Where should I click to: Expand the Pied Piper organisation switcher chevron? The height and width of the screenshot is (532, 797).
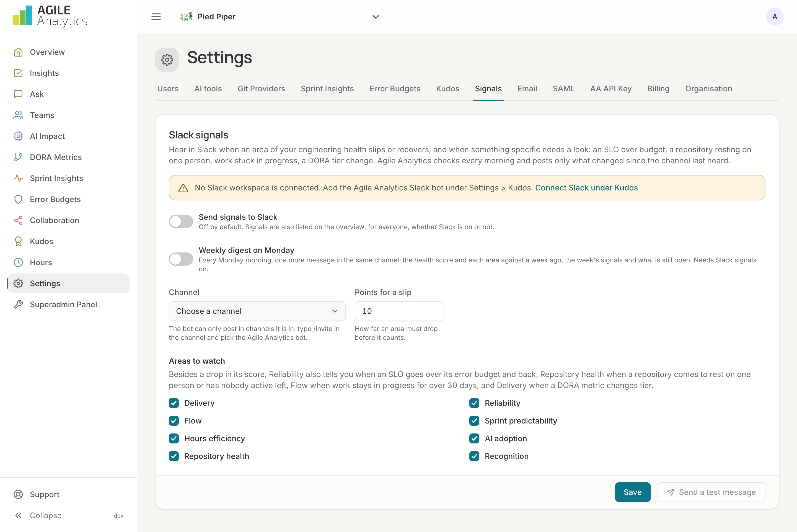pos(376,17)
